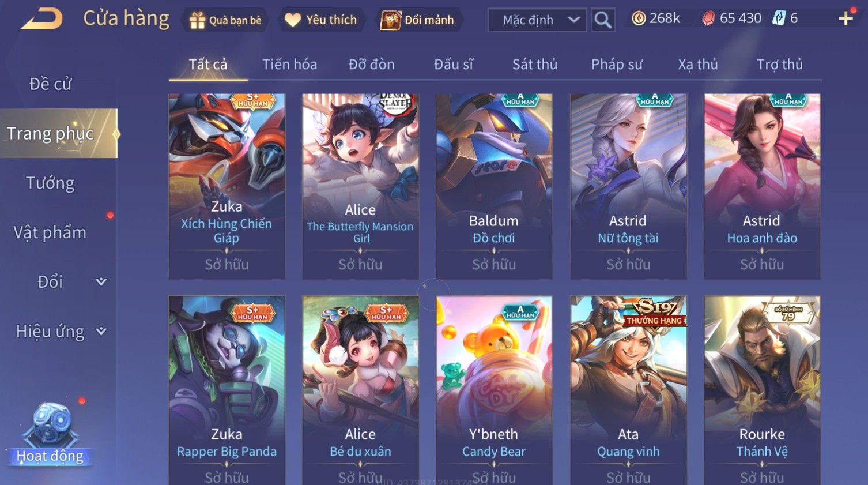Open Yêu thích favorites heart

[323, 20]
